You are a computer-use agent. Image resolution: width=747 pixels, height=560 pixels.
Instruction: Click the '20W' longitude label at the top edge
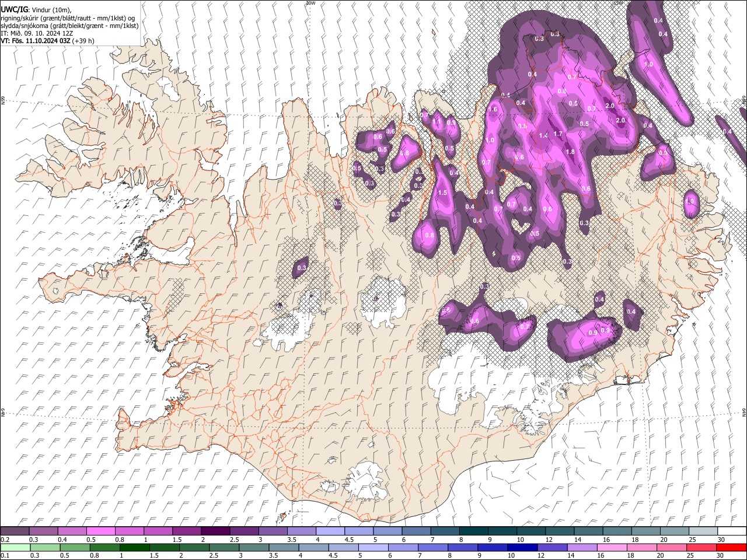310,3
